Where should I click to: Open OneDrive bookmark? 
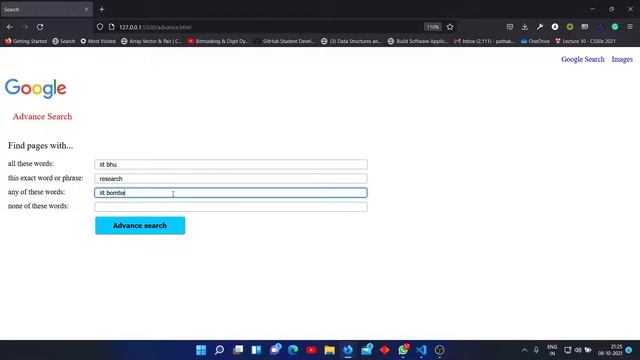(535, 41)
